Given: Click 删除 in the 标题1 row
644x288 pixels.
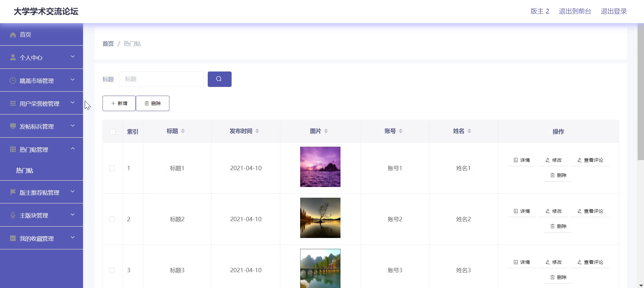Looking at the screenshot, I should (558, 175).
